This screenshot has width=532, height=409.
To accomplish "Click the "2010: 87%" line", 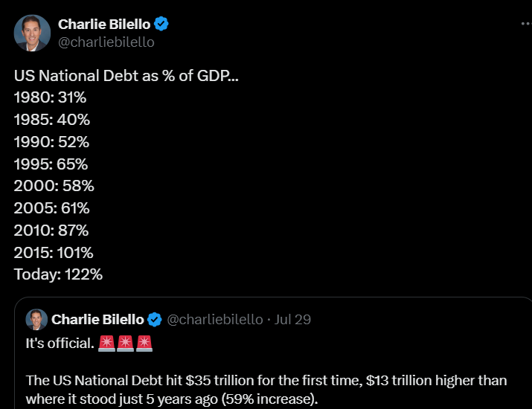I will [x=52, y=230].
